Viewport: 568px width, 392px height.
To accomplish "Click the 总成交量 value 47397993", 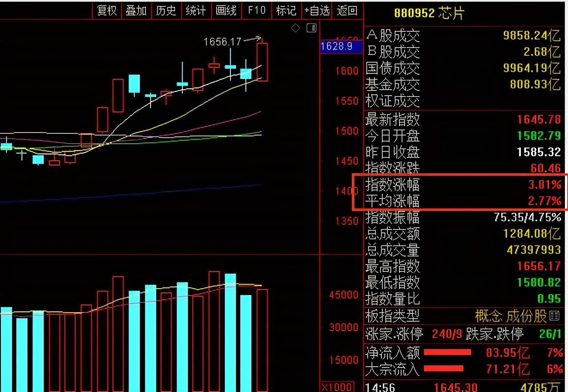I will [x=534, y=250].
